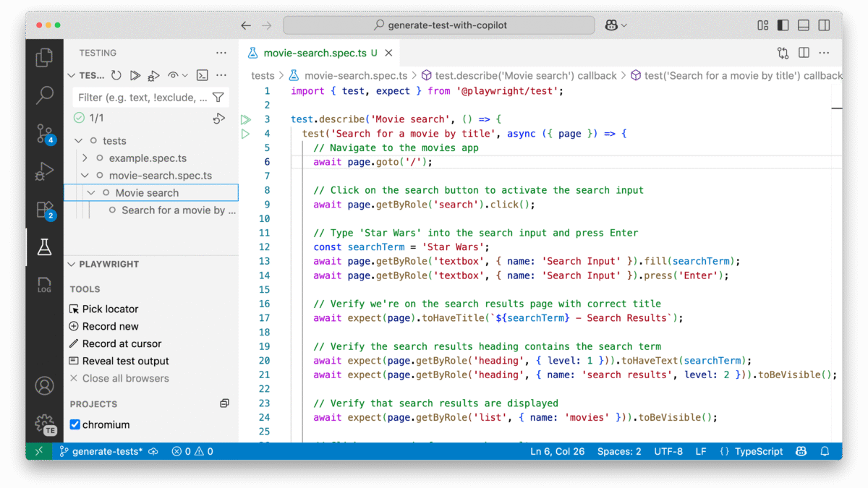Screen dimensions: 868x488
Task: Run the 'Movie search' describe block from gutter
Action: point(246,119)
